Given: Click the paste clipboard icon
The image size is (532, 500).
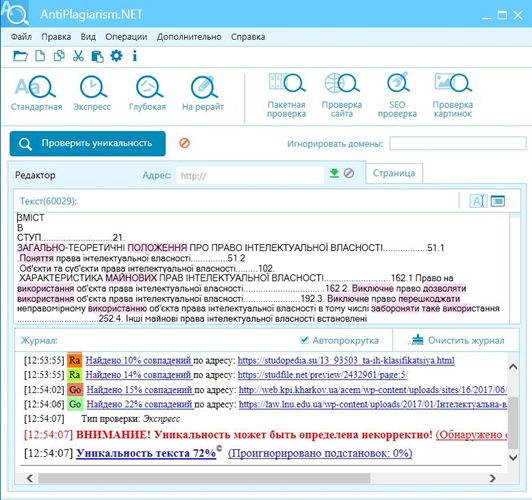Looking at the screenshot, I should click(x=98, y=56).
